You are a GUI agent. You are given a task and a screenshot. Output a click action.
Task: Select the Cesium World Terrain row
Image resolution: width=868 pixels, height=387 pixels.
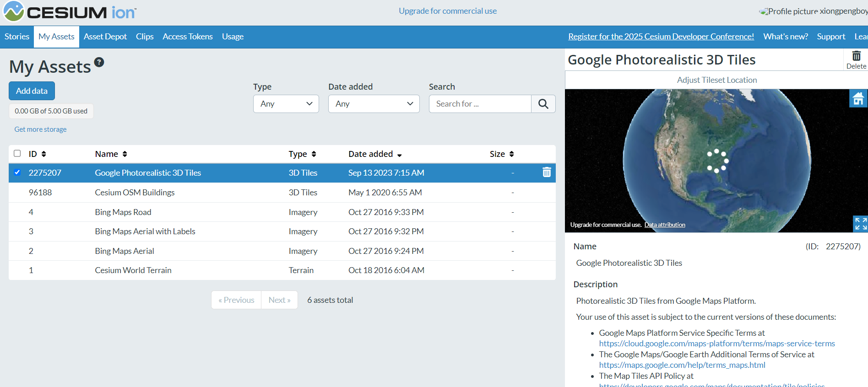click(282, 270)
